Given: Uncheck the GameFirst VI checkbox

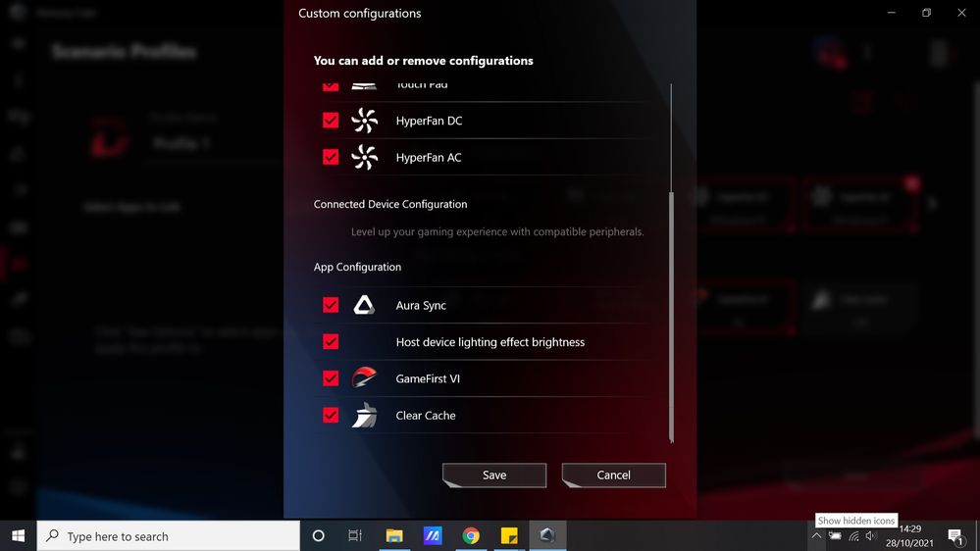Looking at the screenshot, I should (x=331, y=377).
